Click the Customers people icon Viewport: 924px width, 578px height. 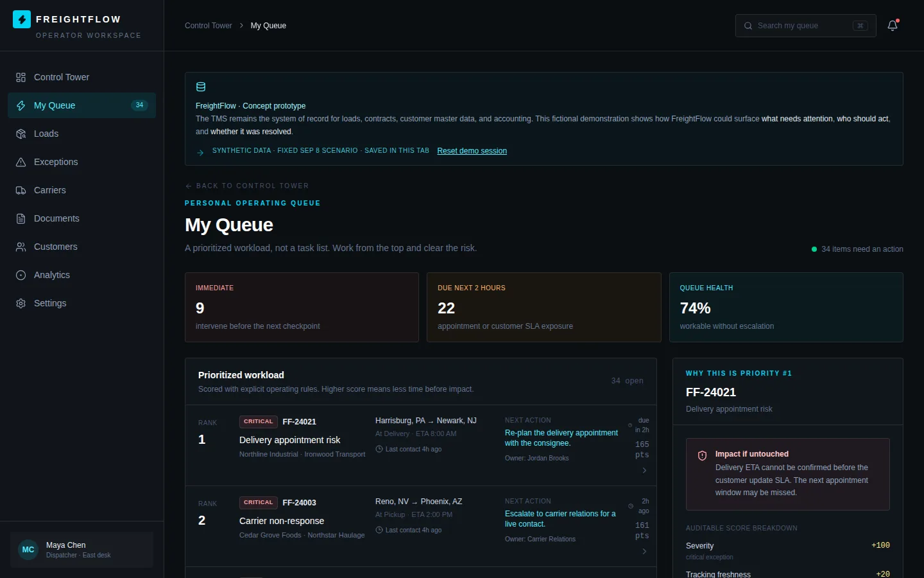[x=21, y=247]
